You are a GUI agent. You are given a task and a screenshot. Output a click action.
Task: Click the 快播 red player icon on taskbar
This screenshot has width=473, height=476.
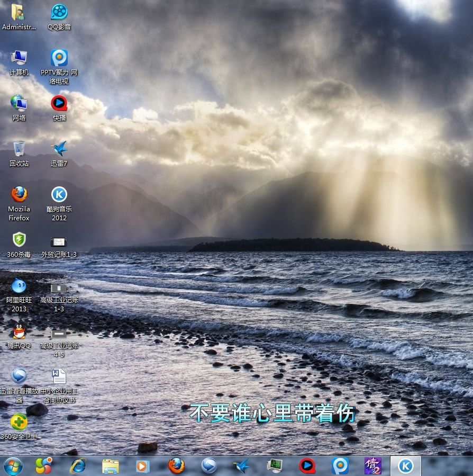pos(307,466)
